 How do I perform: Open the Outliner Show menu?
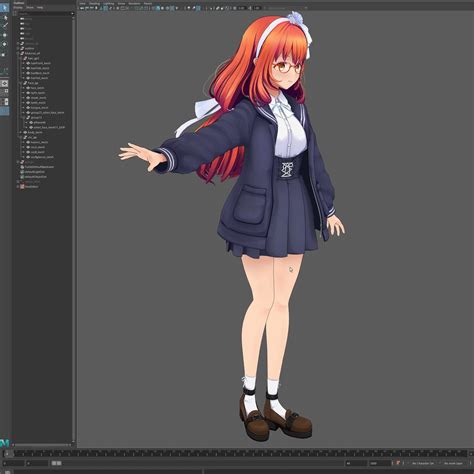(30, 7)
